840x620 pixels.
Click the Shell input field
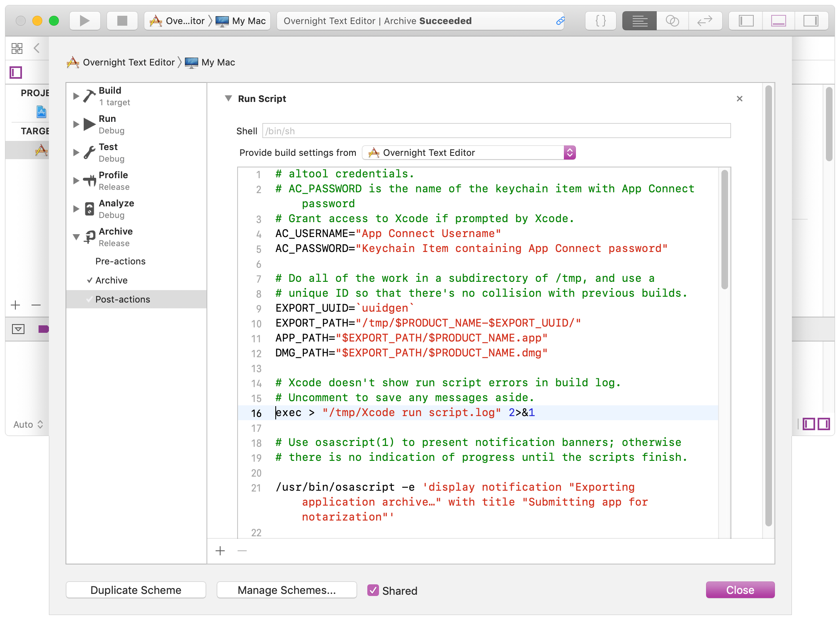(496, 131)
